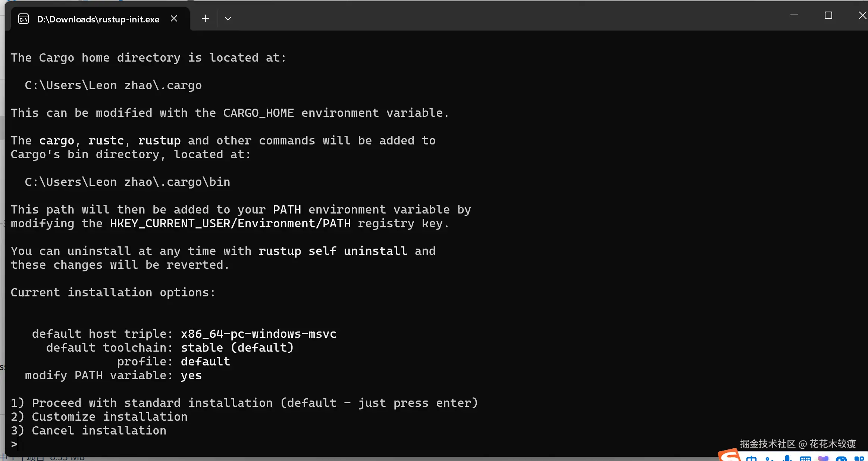Image resolution: width=868 pixels, height=461 pixels.
Task: Minimize the terminal window
Action: 794,15
